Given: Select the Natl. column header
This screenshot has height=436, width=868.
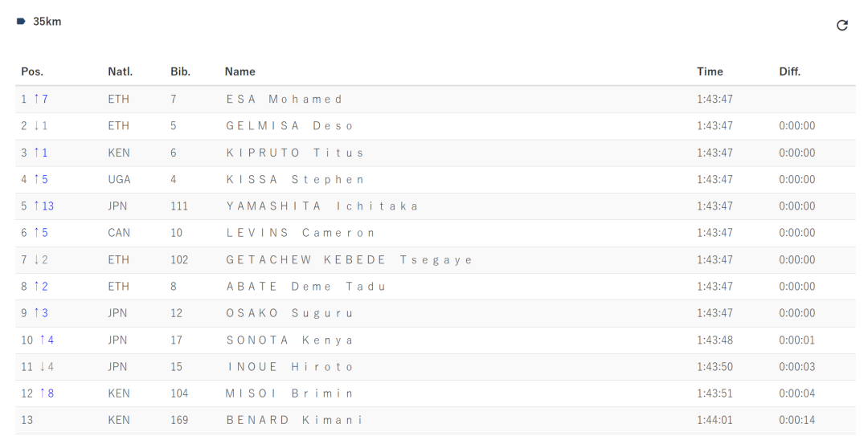Looking at the screenshot, I should tap(120, 71).
